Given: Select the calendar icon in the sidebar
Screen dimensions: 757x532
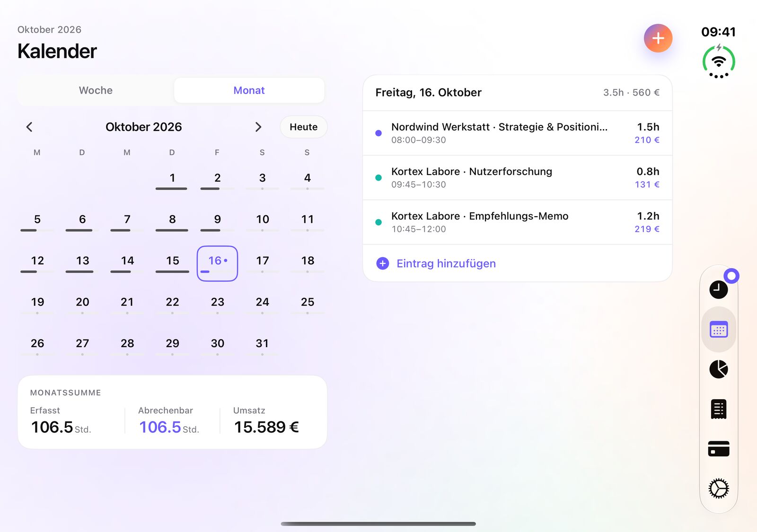Looking at the screenshot, I should (x=718, y=329).
